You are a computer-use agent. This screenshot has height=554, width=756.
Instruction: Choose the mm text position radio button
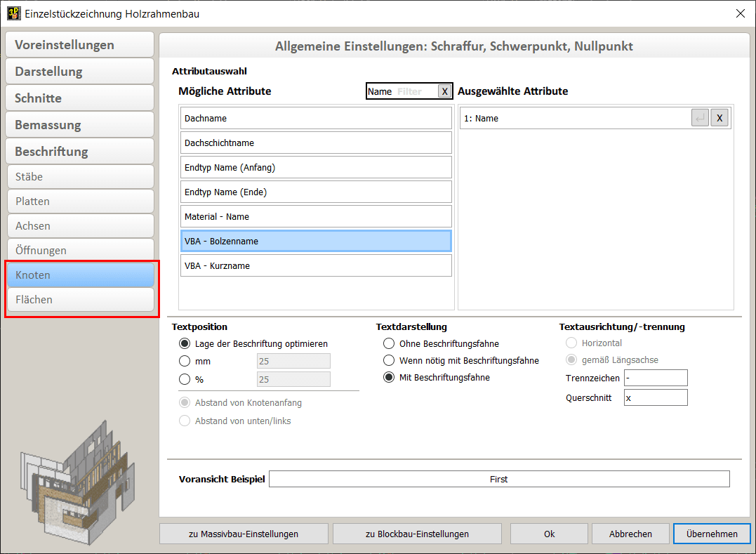185,361
